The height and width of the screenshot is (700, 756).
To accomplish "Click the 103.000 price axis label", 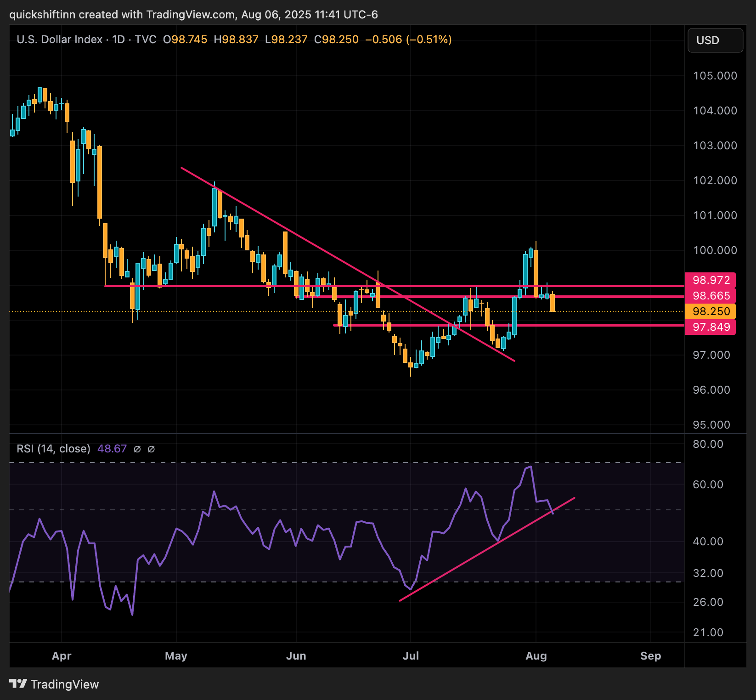I will click(x=715, y=146).
